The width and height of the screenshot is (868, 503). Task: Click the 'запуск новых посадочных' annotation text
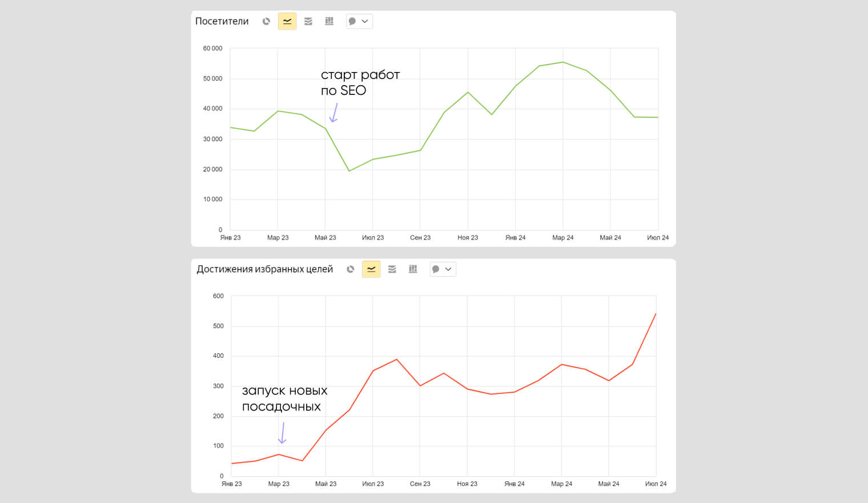click(x=284, y=398)
